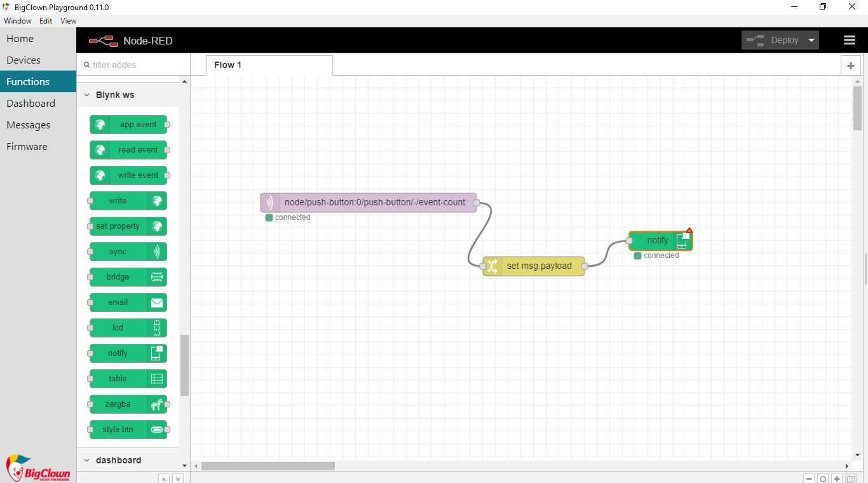Open the Messages section
The image size is (868, 483).
pos(38,125)
